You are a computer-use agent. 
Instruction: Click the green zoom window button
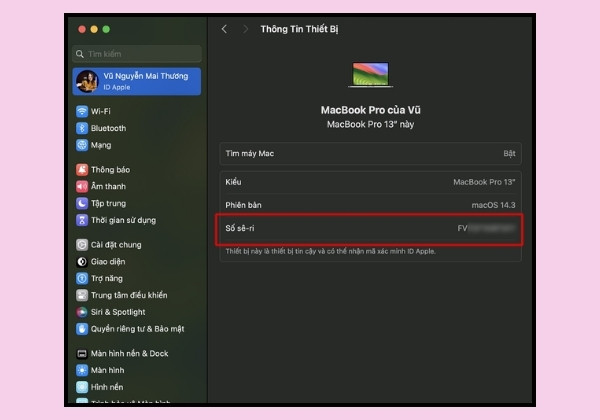[x=106, y=29]
